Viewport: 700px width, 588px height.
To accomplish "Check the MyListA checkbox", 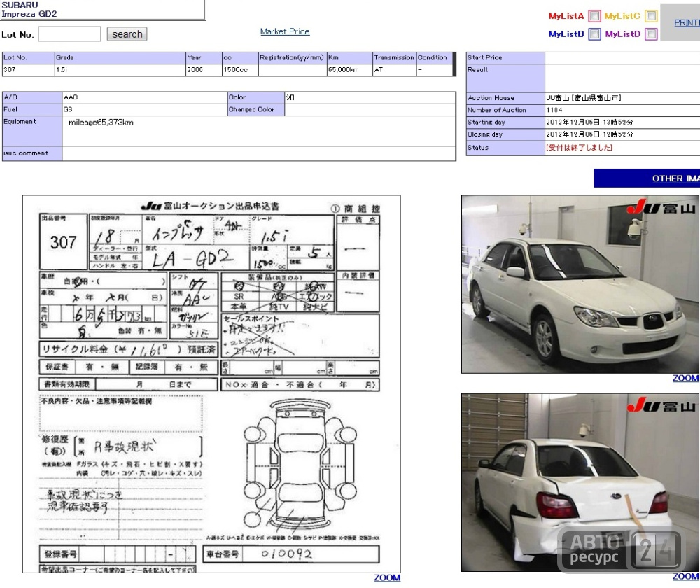I will (594, 16).
